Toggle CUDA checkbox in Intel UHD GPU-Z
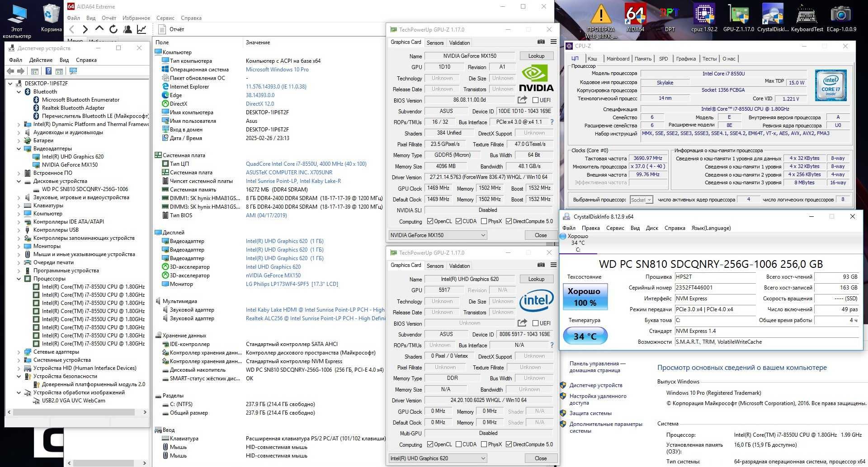This screenshot has width=868, height=467. [458, 444]
